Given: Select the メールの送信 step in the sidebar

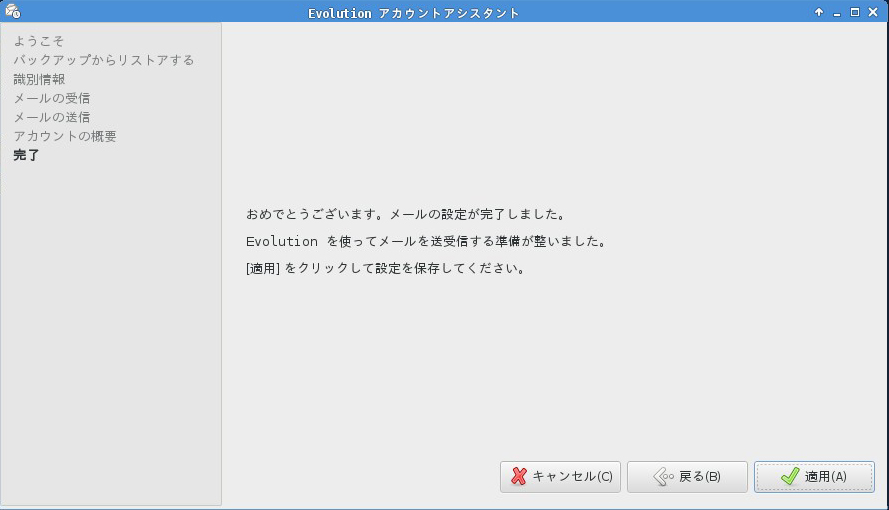Looking at the screenshot, I should (x=52, y=117).
